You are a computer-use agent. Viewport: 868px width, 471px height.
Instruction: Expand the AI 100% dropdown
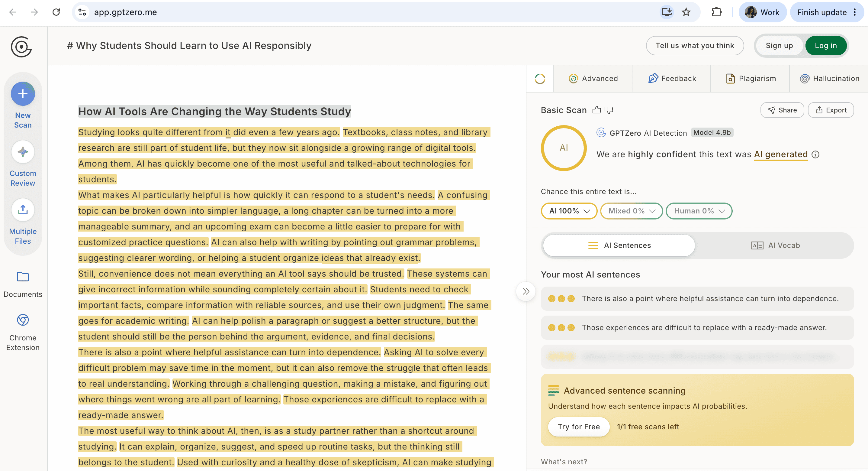[x=569, y=211]
